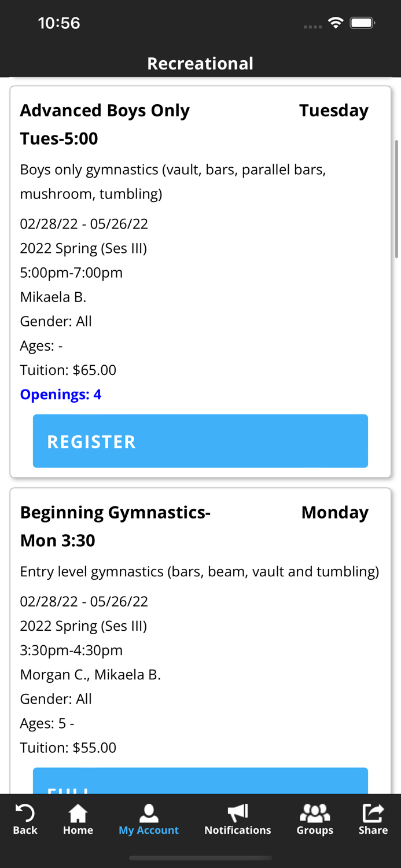
Task: Open Groups via the people icon
Action: 315,816
